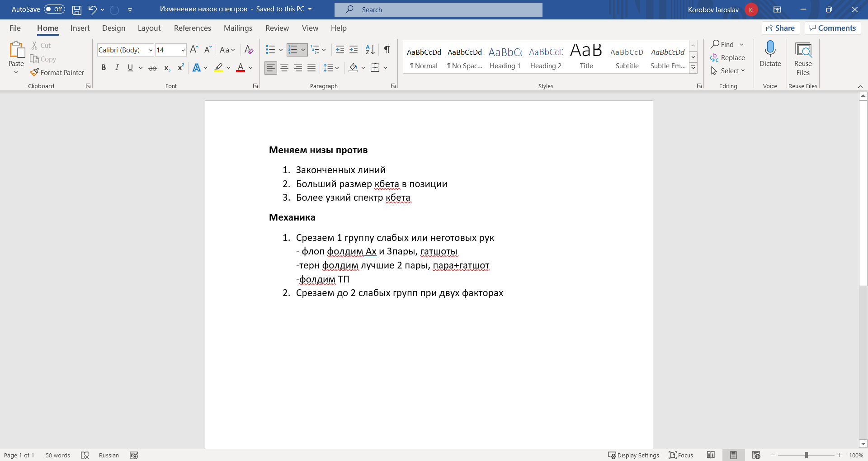
Task: Apply the Title style
Action: point(586,58)
